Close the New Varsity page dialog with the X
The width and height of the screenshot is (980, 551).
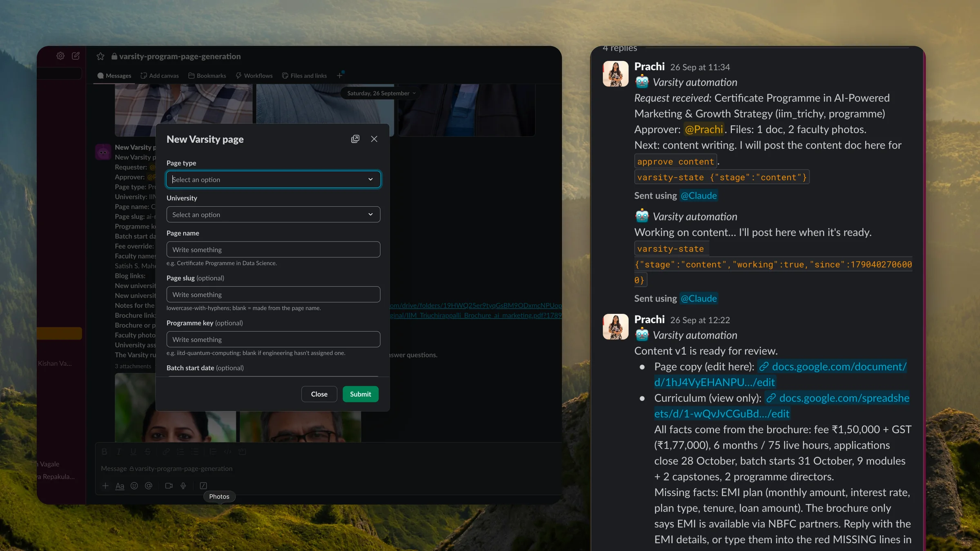pos(374,139)
